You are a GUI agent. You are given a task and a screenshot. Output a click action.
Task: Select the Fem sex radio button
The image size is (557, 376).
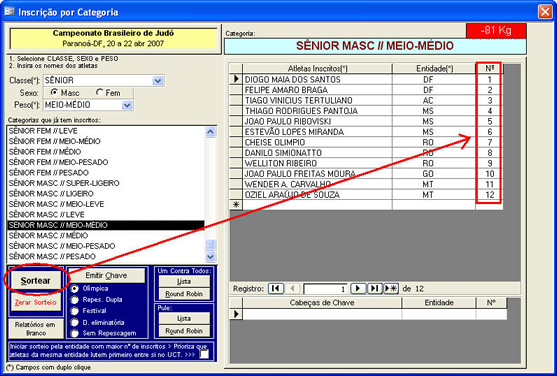click(99, 92)
